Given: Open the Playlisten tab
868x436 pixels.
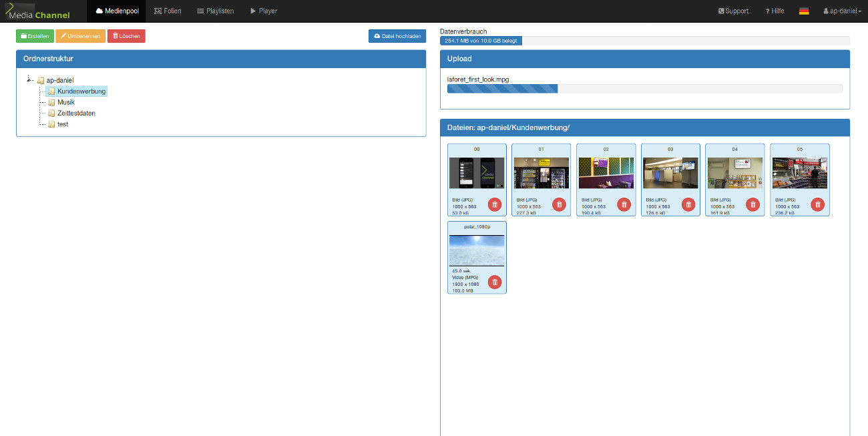Looking at the screenshot, I should point(215,11).
